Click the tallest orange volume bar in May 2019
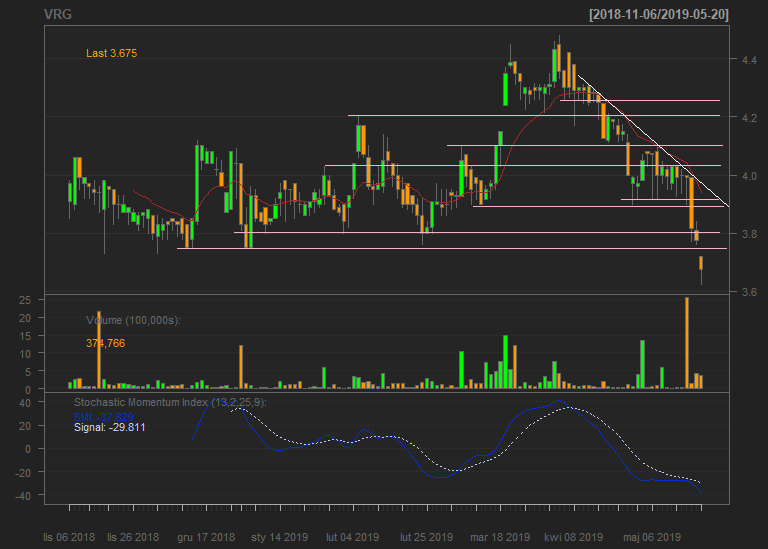Screen dimensions: 768x549 (x=687, y=343)
